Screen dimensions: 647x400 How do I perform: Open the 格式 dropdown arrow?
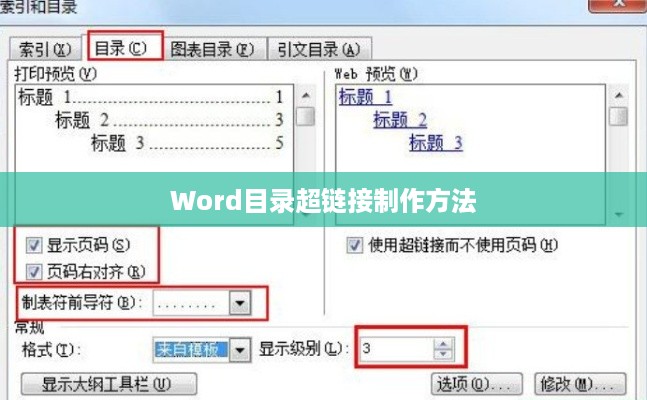pyautogui.click(x=240, y=350)
